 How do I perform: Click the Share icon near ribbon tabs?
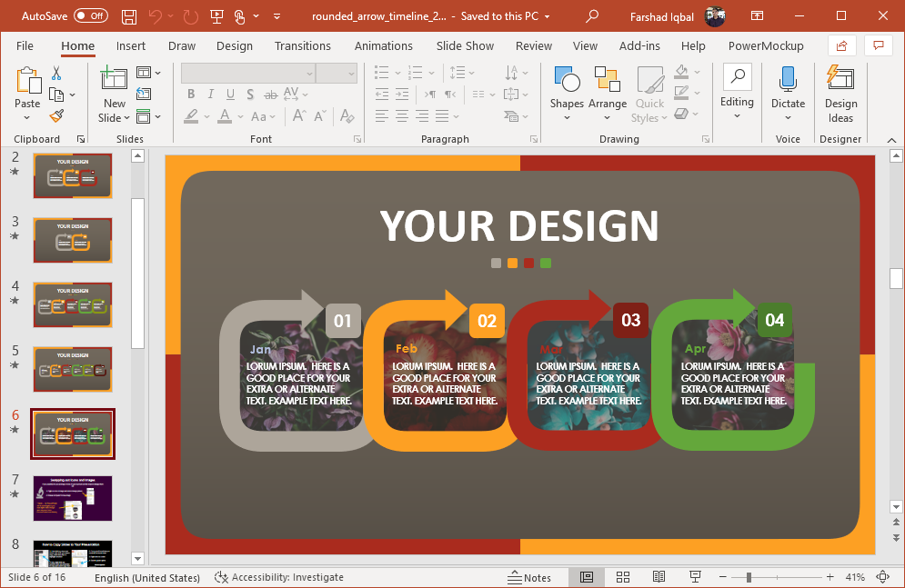(x=842, y=45)
